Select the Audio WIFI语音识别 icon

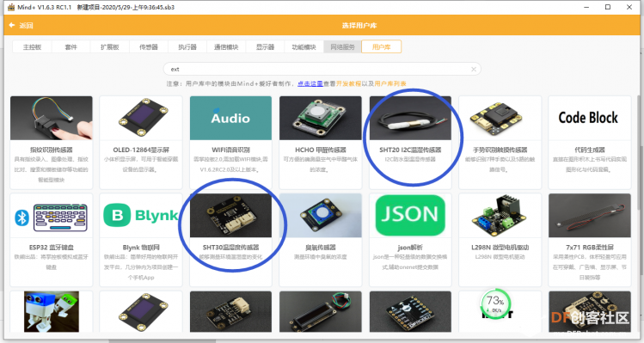point(230,119)
